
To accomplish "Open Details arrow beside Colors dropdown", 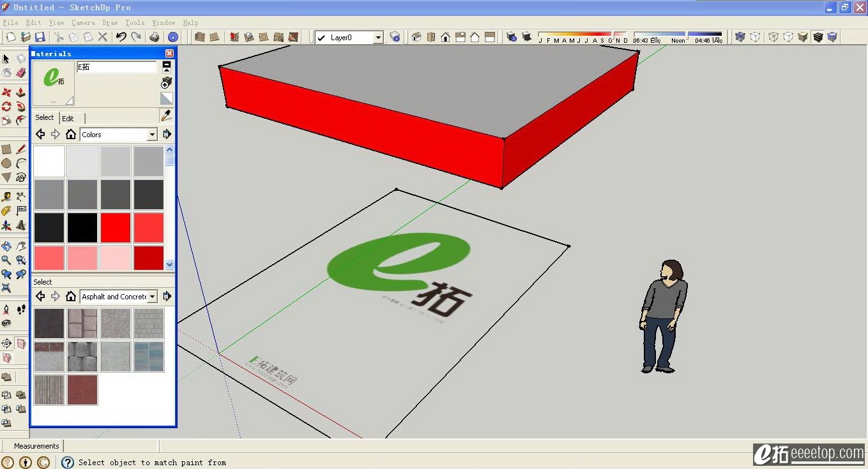I will coord(167,135).
